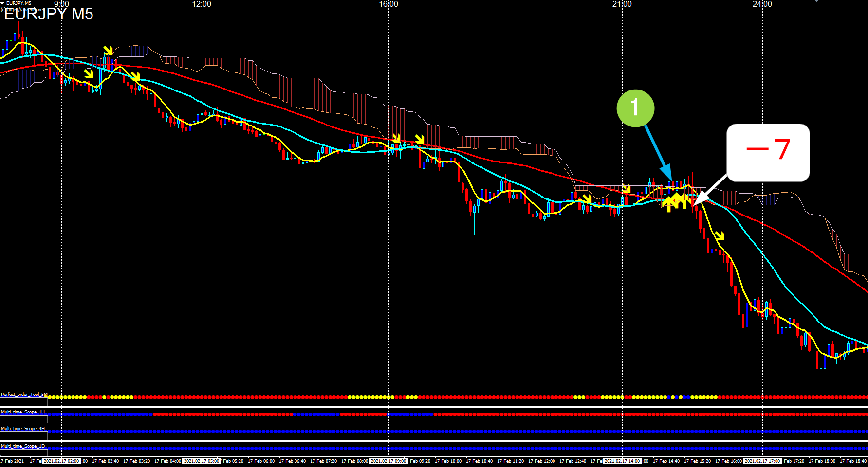
Task: Select the yellow sell arrow on the steep sell-off
Action: tap(720, 236)
